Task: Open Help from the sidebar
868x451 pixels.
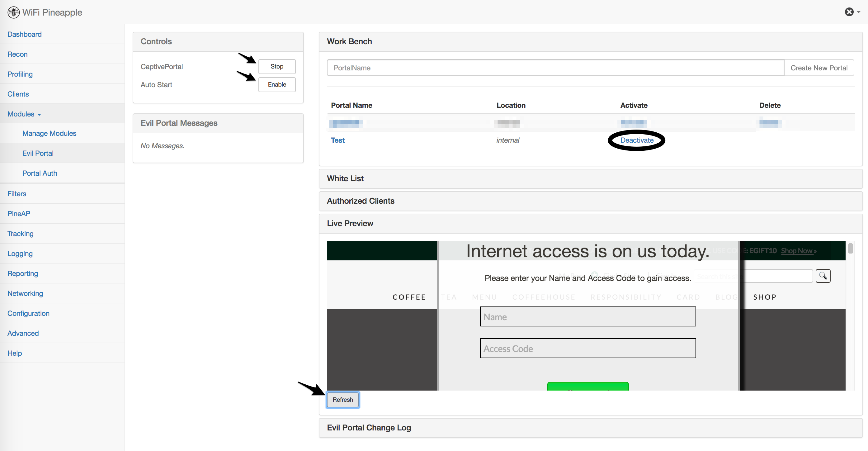Action: click(15, 353)
